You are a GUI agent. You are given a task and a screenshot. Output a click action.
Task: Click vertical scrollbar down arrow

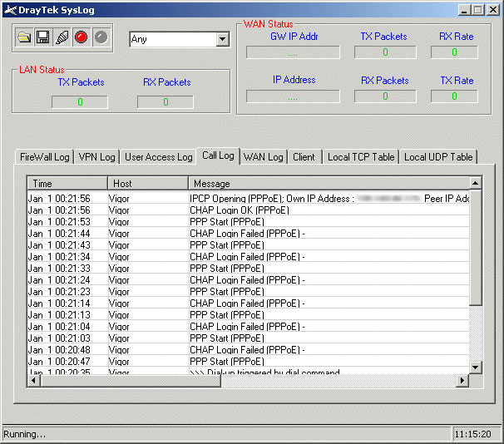[475, 367]
